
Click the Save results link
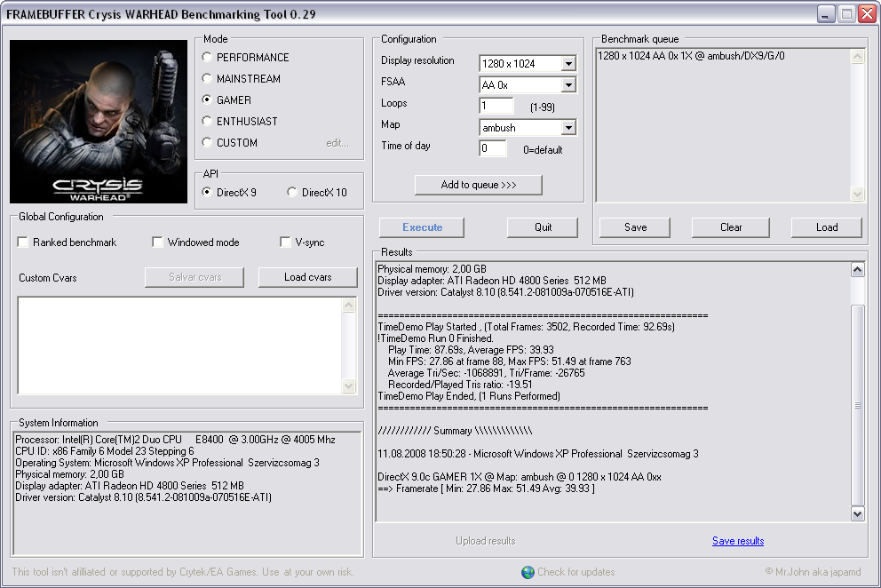coord(738,541)
